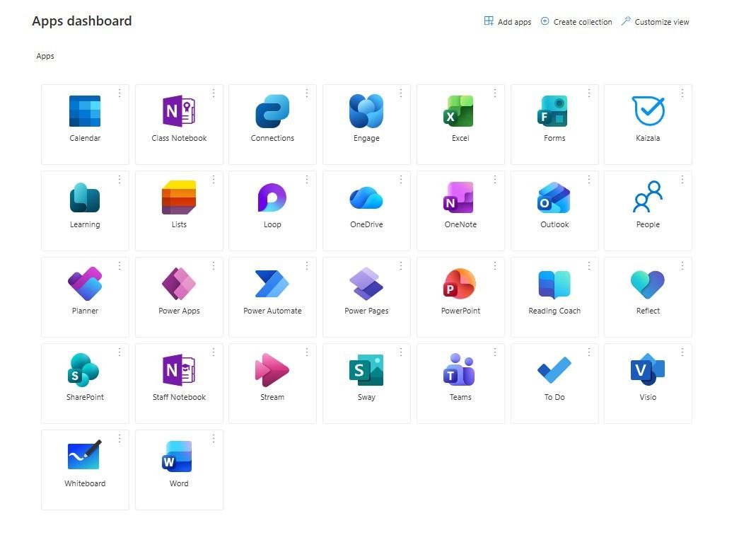Click Create collection
Image resolution: width=756 pixels, height=540 pixels.
[x=576, y=21]
